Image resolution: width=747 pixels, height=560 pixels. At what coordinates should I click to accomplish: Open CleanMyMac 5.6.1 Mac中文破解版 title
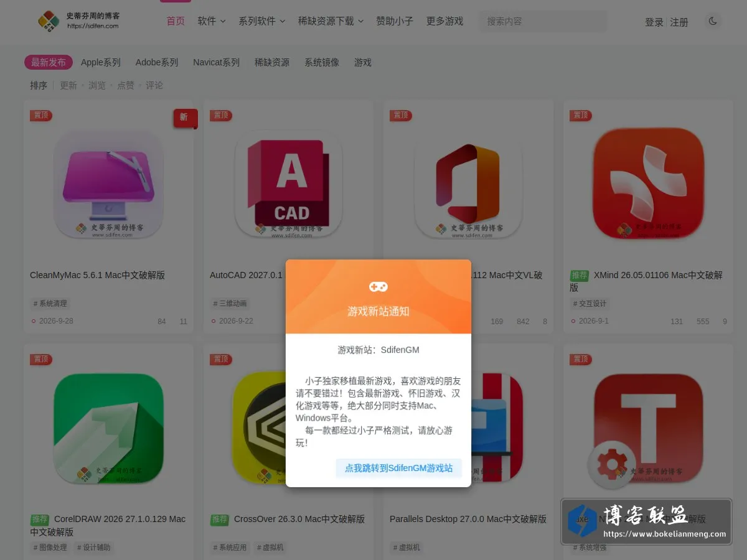[x=98, y=275]
